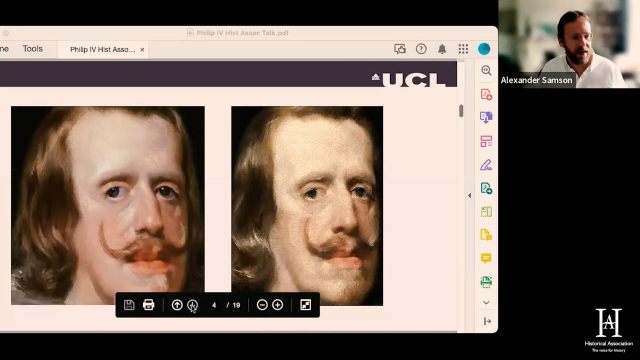Screen dimensions: 640x360
Task: Expand more tools chevron in sidebar
Action: coord(486,303)
